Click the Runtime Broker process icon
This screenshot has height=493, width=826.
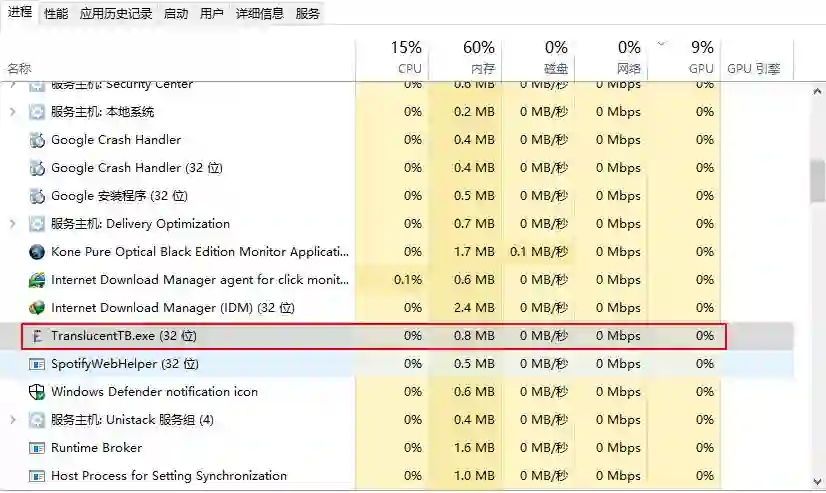pos(38,448)
